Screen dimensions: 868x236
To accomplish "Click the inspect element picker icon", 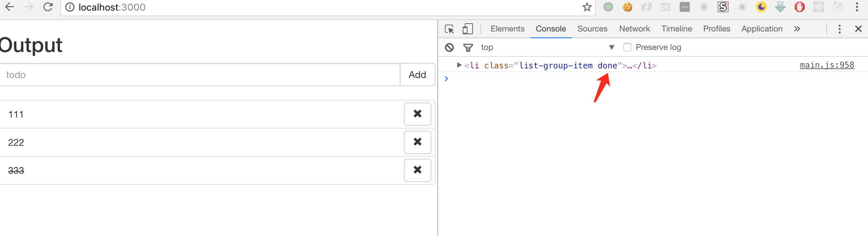I will click(x=449, y=29).
